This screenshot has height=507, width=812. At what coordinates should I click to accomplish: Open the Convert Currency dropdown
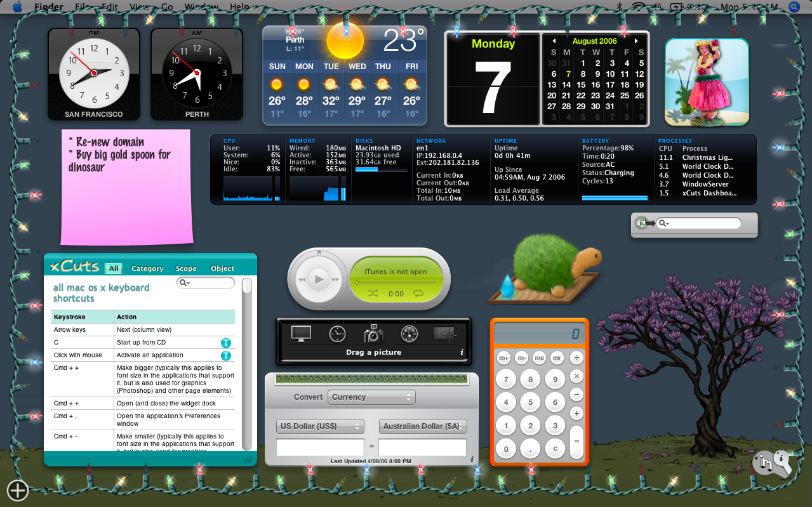click(x=371, y=397)
